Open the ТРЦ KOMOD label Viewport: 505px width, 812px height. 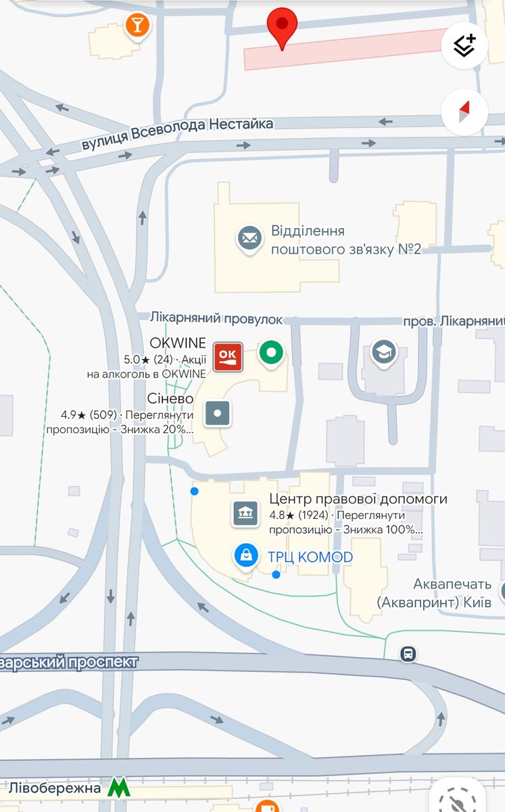[310, 557]
